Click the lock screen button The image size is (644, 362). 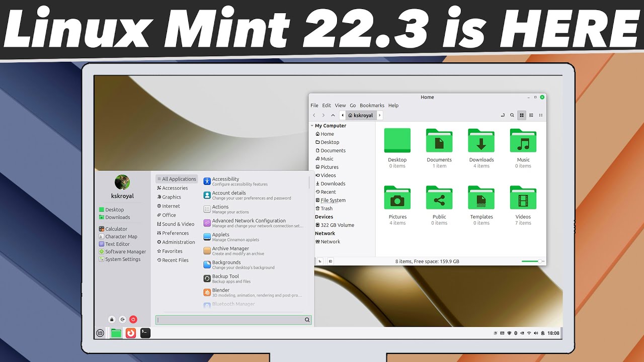pos(112,319)
